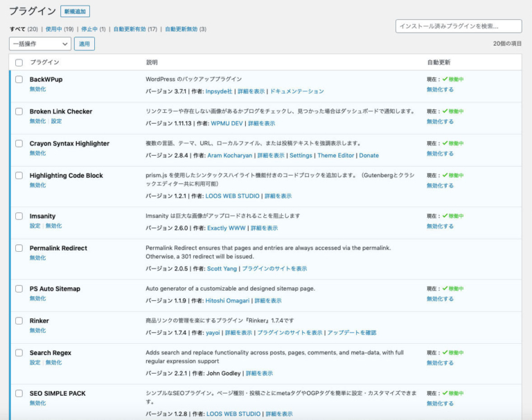Disable auto-update for Broken Link Checker
Screen dimensions: 532x420
click(x=440, y=122)
